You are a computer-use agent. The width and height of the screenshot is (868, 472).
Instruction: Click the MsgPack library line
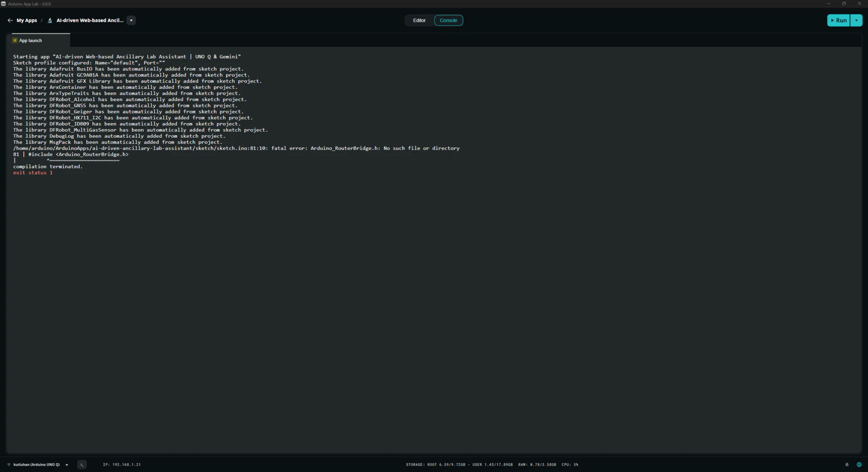(x=118, y=142)
